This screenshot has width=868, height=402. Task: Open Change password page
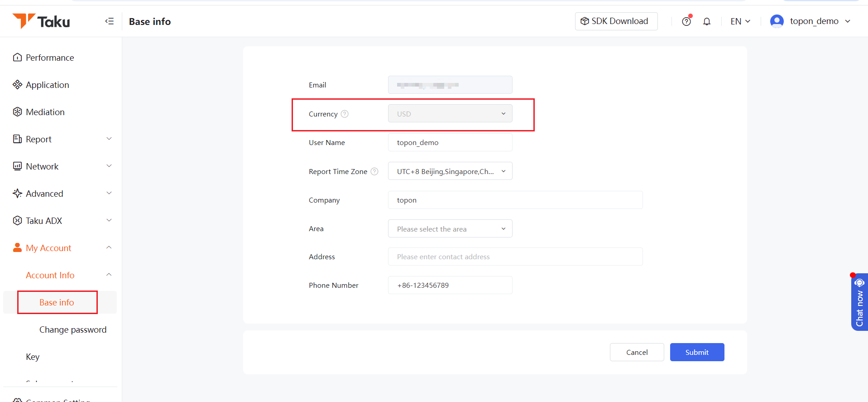click(73, 329)
